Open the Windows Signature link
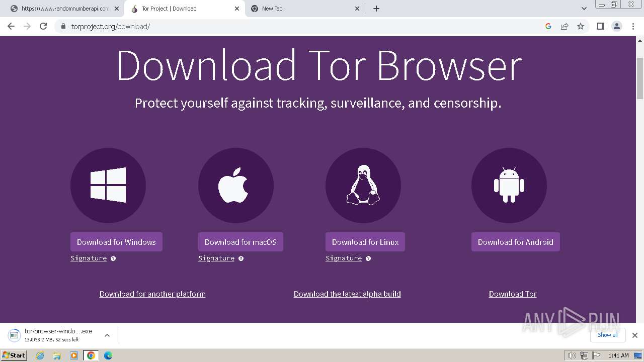 89,258
